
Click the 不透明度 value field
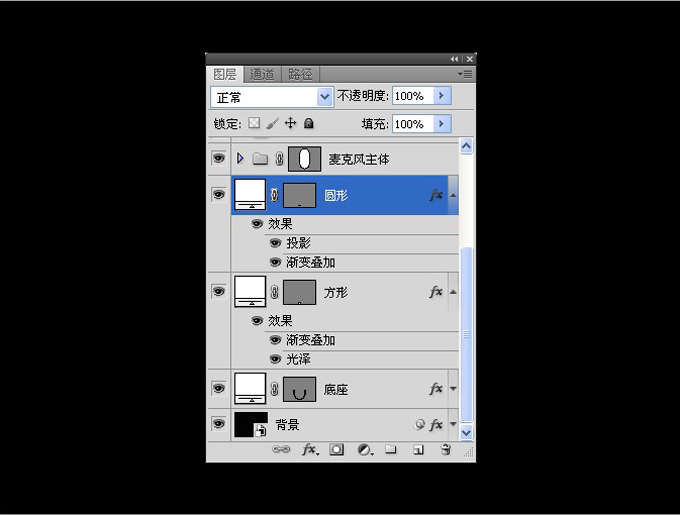(x=413, y=96)
